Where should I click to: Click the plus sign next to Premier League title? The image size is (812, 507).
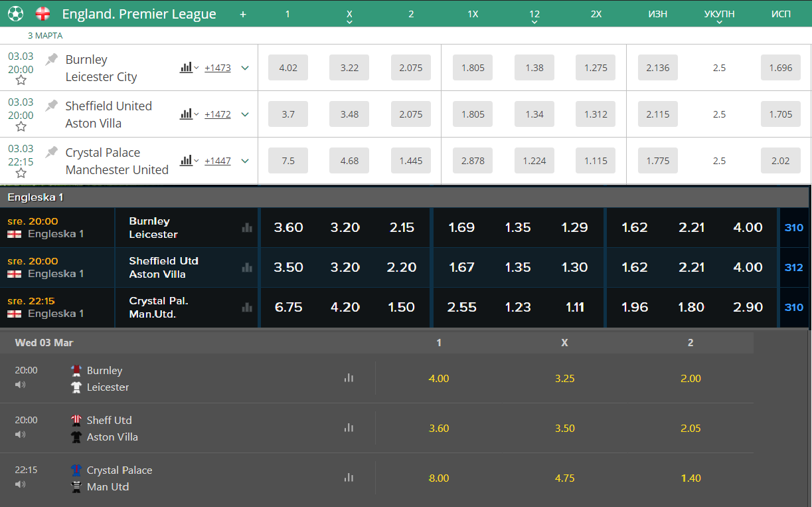(243, 14)
